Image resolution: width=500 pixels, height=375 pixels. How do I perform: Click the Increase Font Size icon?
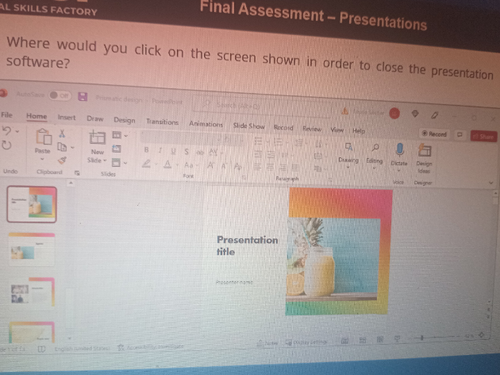click(210, 165)
